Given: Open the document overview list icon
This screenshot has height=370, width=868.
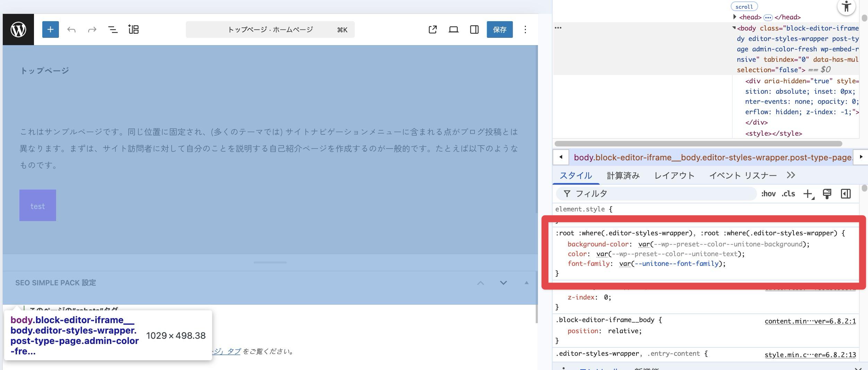Looking at the screenshot, I should pos(113,30).
